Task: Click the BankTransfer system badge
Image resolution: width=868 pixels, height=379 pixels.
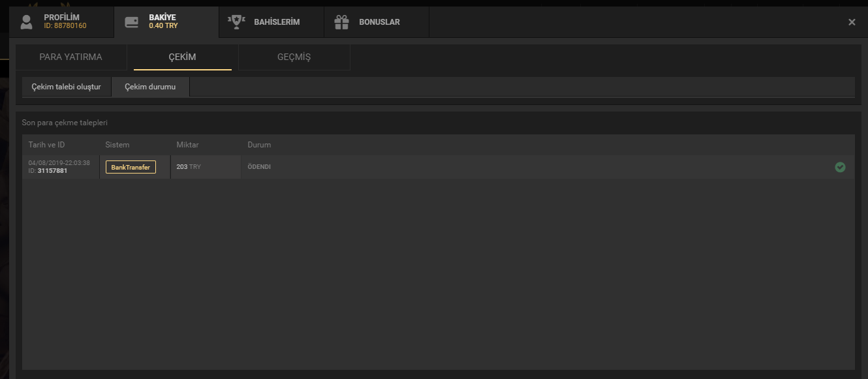Action: coord(131,167)
